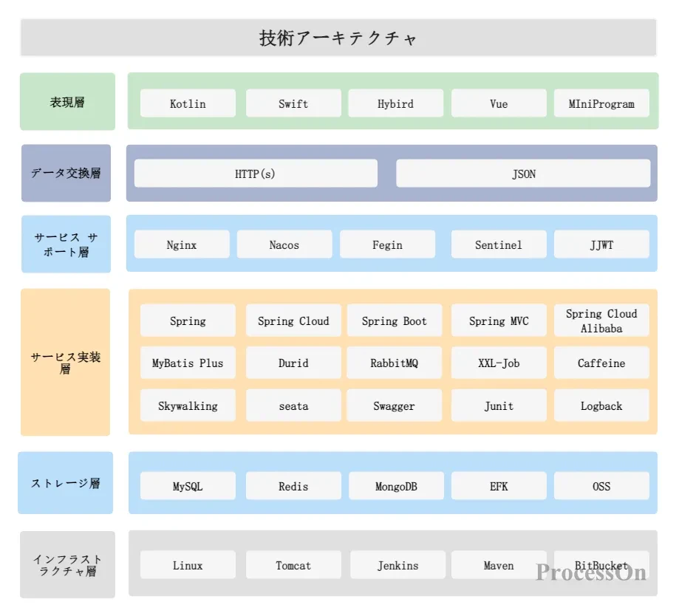This screenshot has height=616, width=676.
Task: Click the Vue block
Action: (499, 103)
